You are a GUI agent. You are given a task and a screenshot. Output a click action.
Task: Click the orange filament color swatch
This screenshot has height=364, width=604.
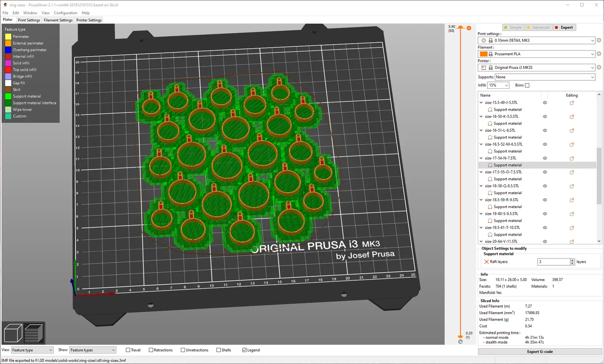point(484,54)
